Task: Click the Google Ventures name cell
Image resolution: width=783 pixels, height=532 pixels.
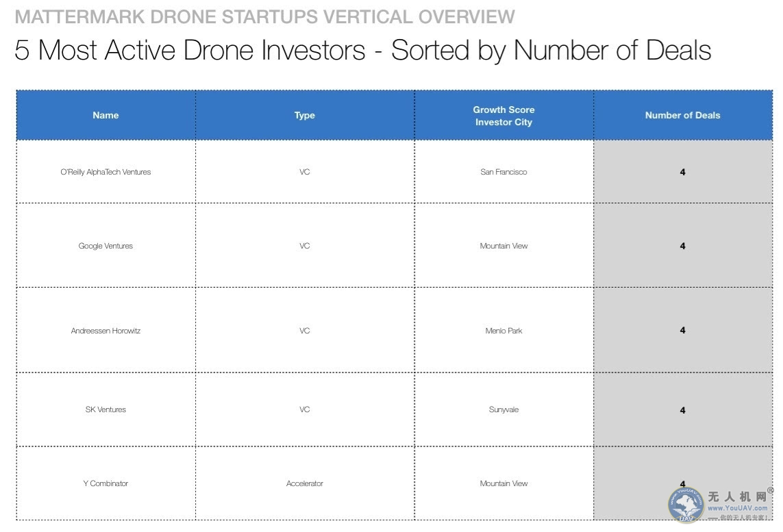Action: [x=105, y=246]
